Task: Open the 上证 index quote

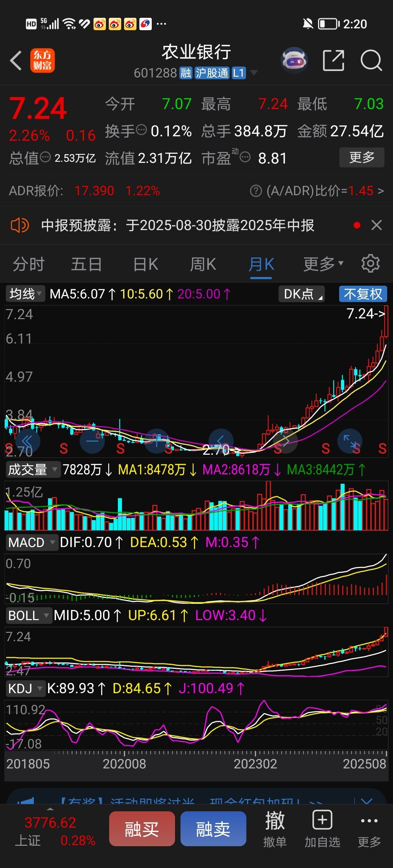Action: (55, 831)
